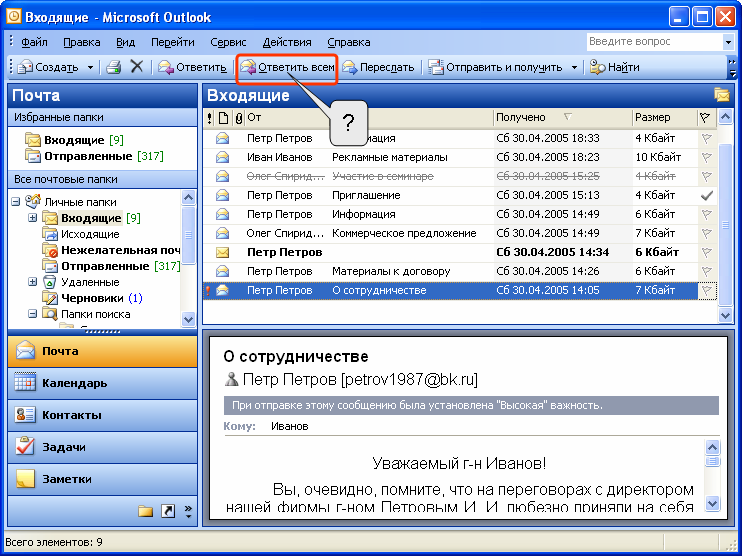
Task: Open the Правка menu
Action: pyautogui.click(x=81, y=42)
